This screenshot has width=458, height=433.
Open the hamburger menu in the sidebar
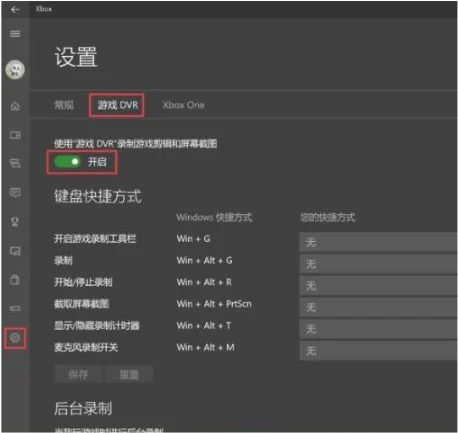tap(15, 34)
